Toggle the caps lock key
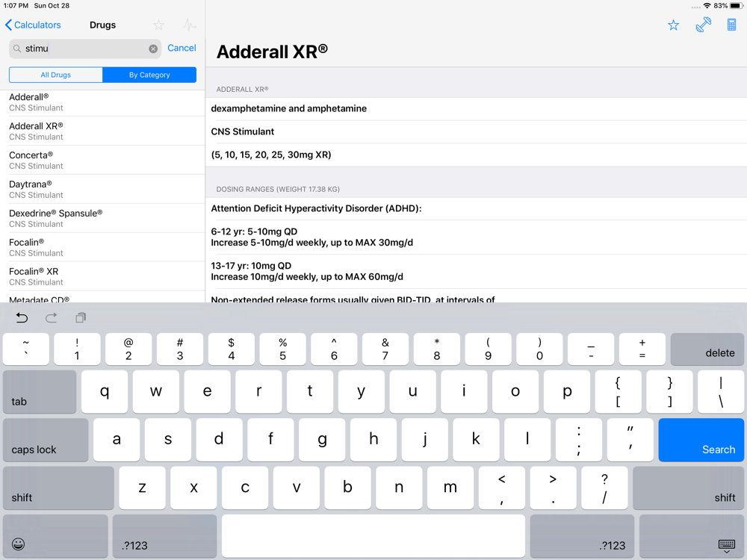 [x=46, y=440]
